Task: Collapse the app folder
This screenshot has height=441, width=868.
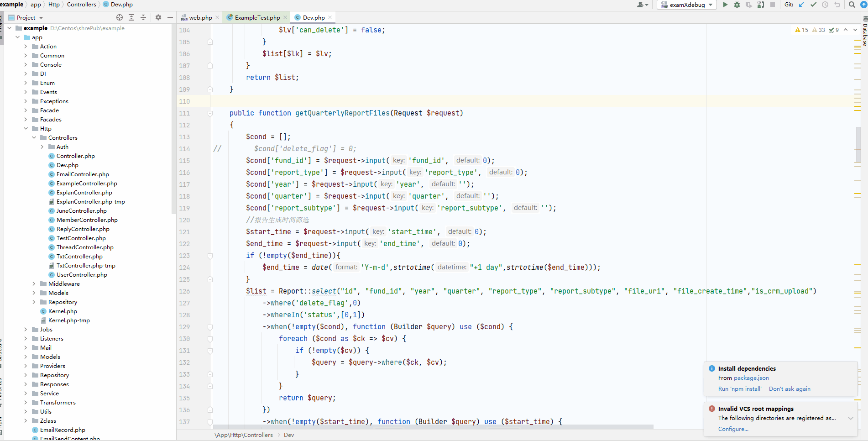Action: 18,37
